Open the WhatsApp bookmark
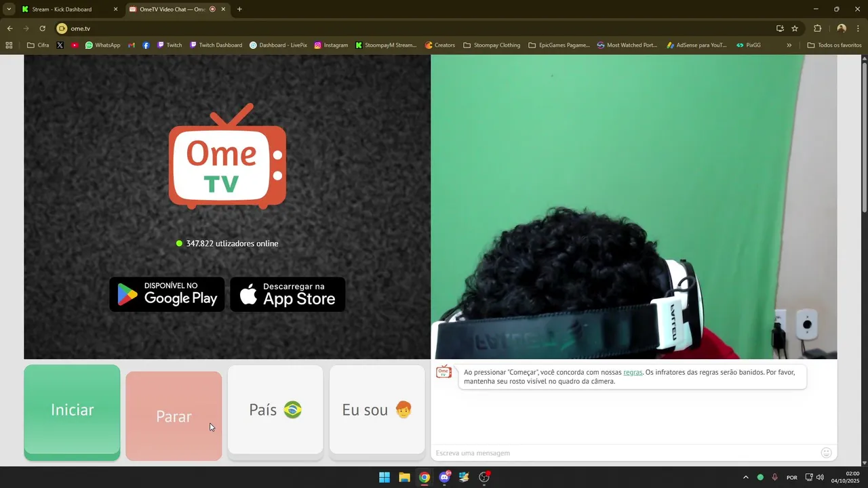 (102, 45)
